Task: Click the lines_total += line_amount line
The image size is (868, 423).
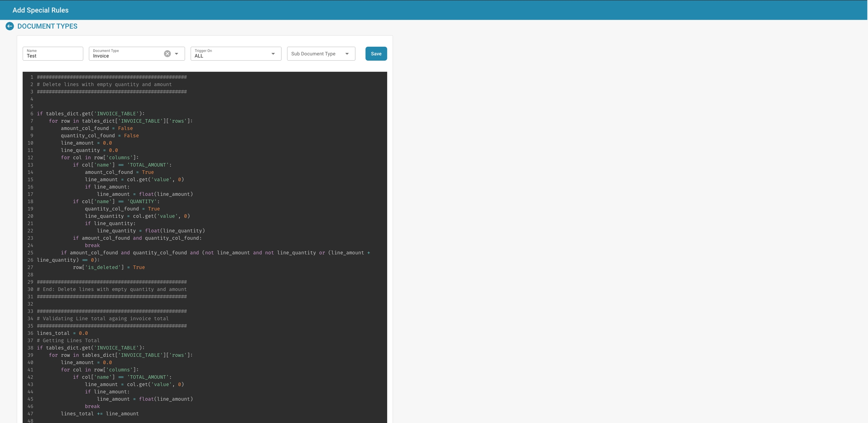Action: [100, 414]
